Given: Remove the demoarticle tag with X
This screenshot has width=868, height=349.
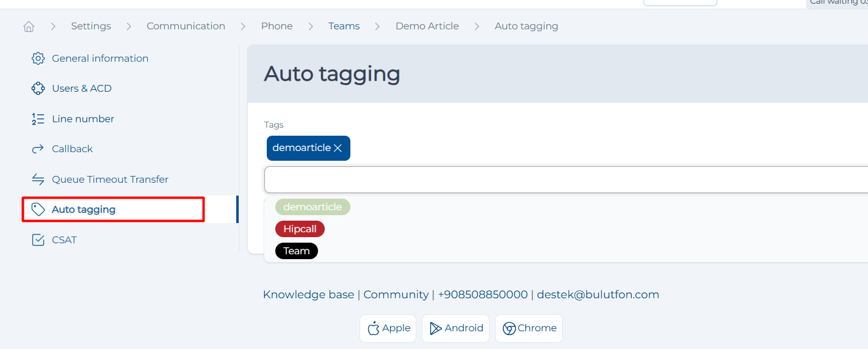Looking at the screenshot, I should pyautogui.click(x=338, y=149).
